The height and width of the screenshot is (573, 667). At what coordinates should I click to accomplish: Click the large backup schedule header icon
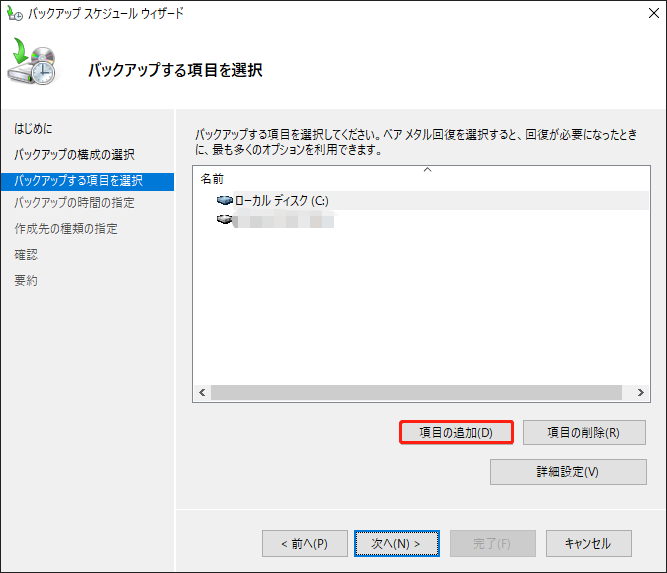32,62
